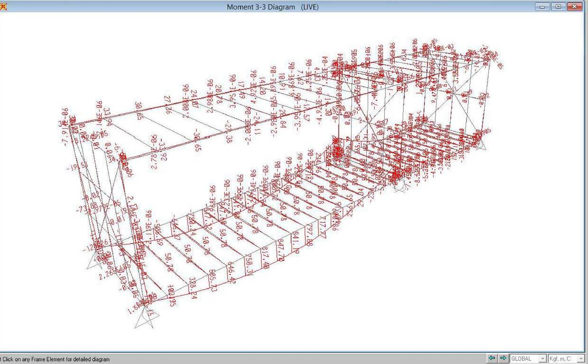Close the Moment 3-3 Diagram window

[x=575, y=7]
